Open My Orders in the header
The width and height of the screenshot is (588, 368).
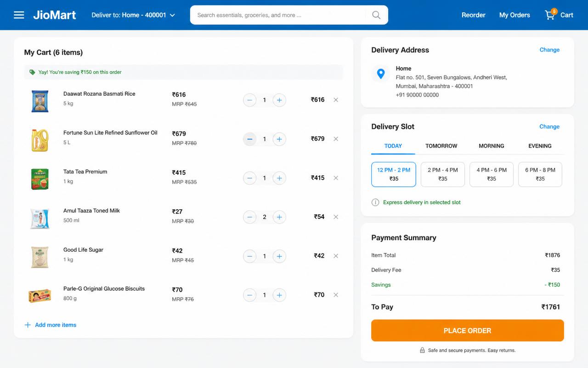(x=514, y=15)
